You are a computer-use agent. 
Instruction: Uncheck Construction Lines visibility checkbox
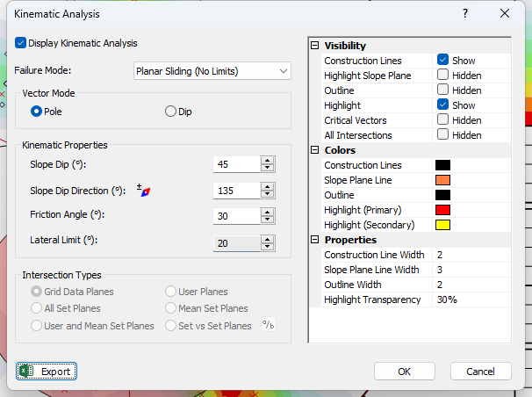442,60
